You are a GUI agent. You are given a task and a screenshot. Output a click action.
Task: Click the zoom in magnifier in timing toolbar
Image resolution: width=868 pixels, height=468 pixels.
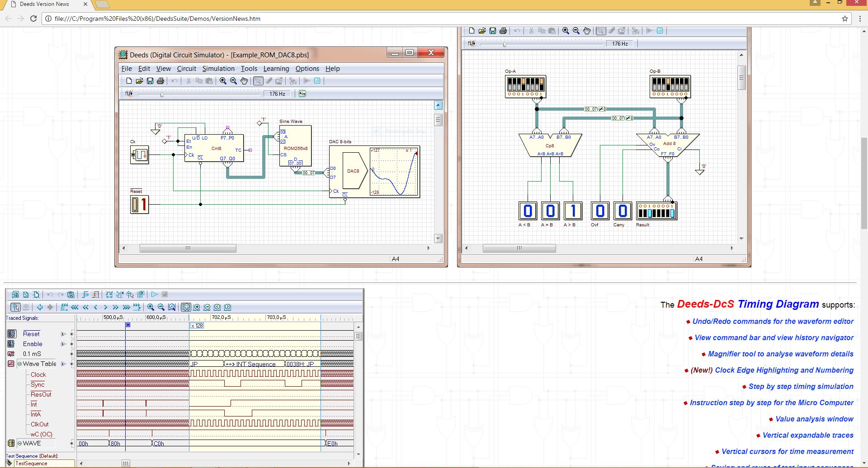pos(151,307)
